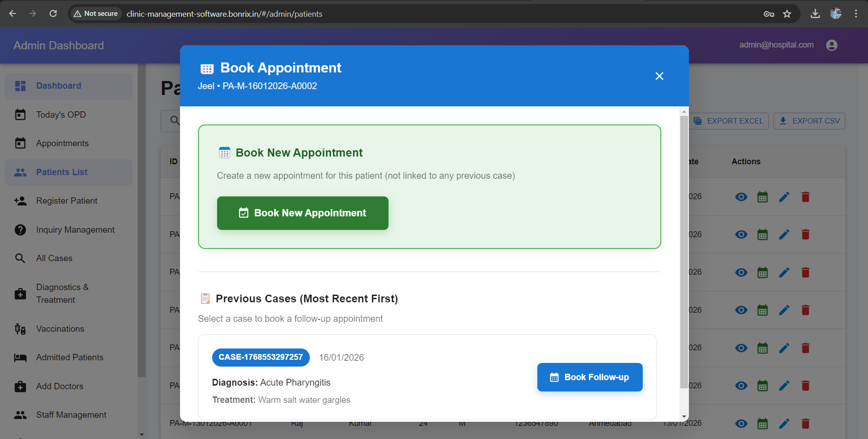The image size is (868, 439).
Task: Book follow-up for Acute Pharyngitis case
Action: (589, 377)
